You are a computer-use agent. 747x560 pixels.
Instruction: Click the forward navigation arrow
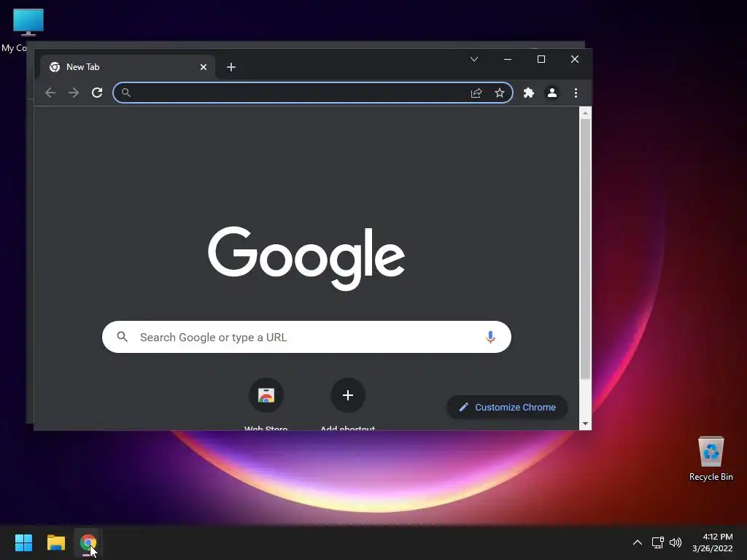point(74,93)
